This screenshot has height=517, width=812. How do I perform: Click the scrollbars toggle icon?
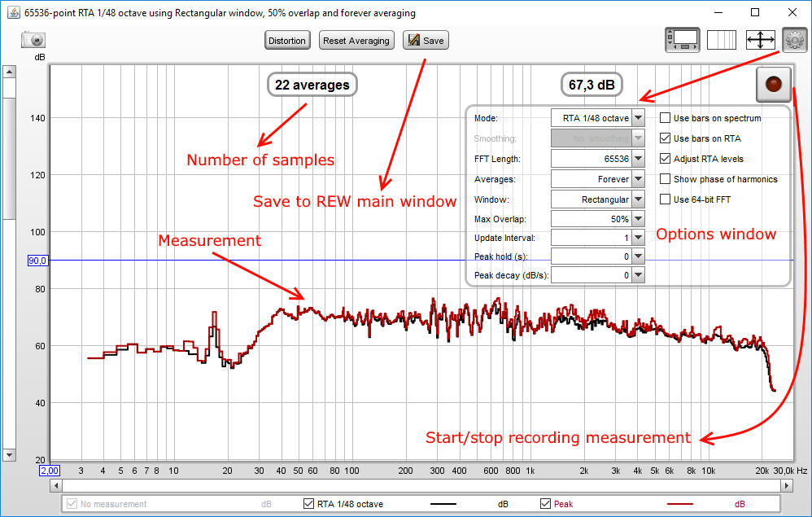[x=682, y=40]
